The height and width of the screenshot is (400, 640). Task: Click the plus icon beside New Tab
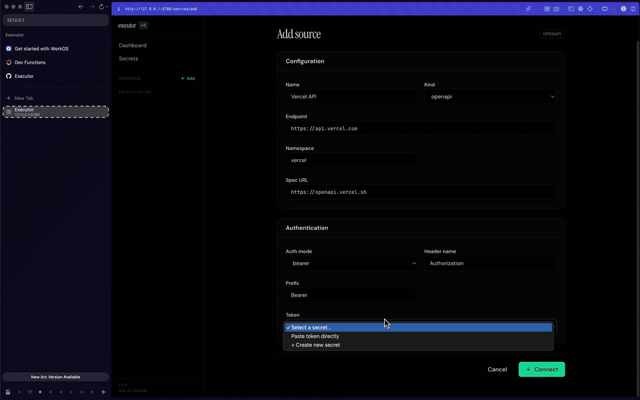click(x=9, y=98)
